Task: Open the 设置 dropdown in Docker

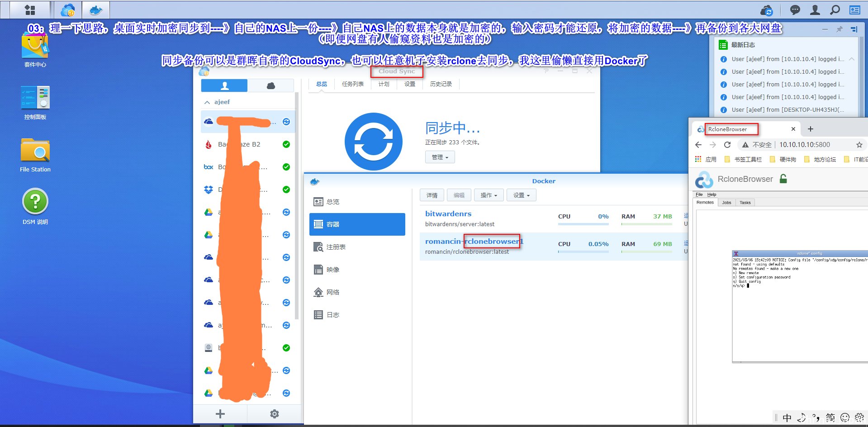Action: click(521, 195)
